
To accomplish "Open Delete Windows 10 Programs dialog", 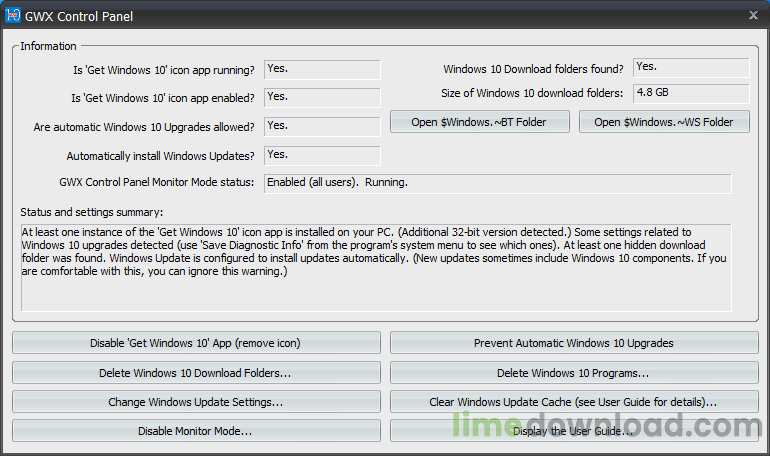I will coord(574,373).
